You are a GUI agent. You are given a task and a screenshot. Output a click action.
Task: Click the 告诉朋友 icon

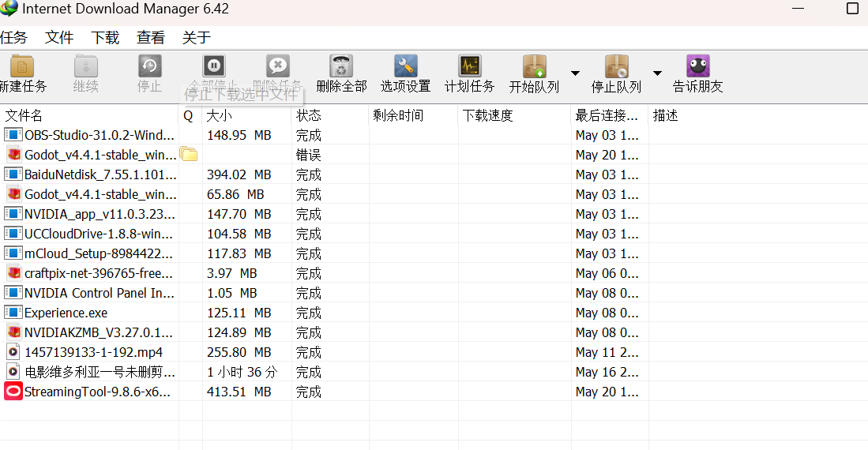pos(698,66)
